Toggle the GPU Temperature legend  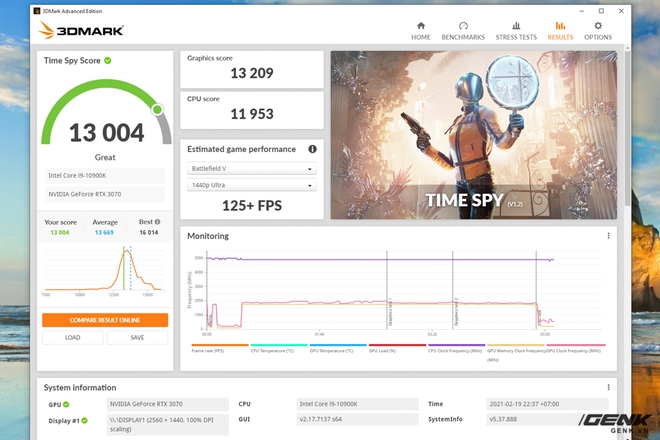338,348
